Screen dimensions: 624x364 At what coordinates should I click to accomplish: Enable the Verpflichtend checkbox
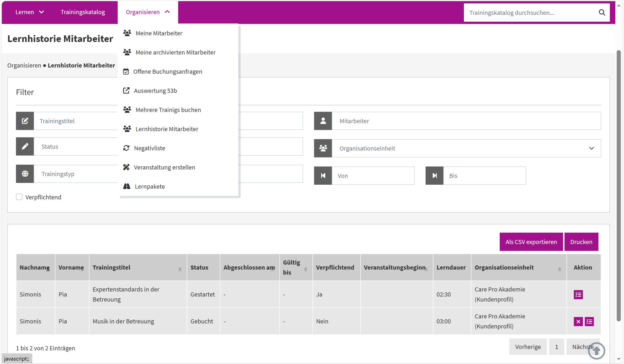point(19,197)
